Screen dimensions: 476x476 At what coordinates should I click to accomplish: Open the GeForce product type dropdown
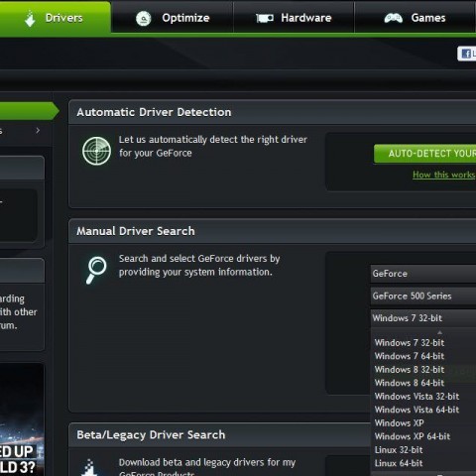(423, 274)
